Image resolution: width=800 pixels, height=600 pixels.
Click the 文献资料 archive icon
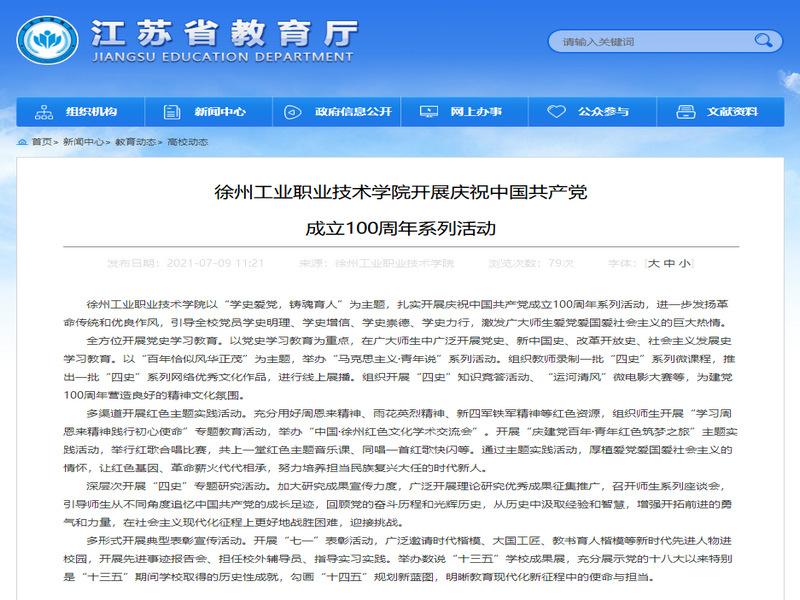(689, 111)
